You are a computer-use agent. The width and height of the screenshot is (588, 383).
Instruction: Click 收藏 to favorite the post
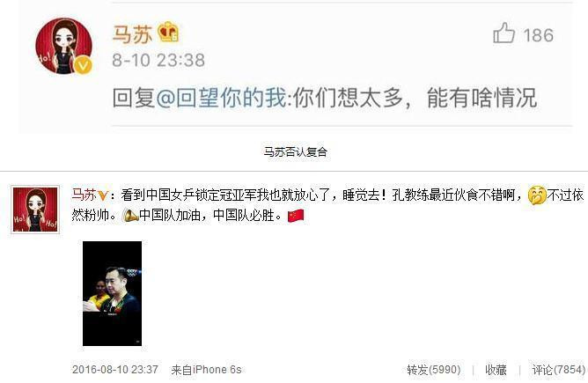click(496, 370)
